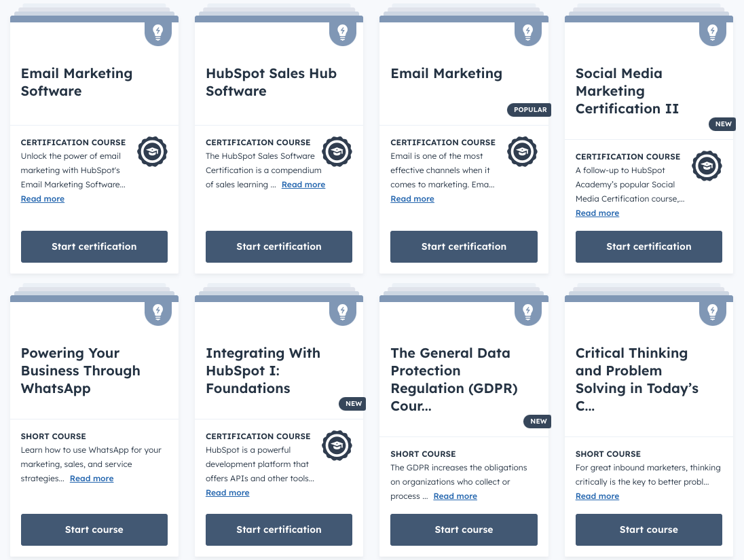Open Read more under 'For great inbound marketers'
The height and width of the screenshot is (560, 744).
tap(597, 496)
